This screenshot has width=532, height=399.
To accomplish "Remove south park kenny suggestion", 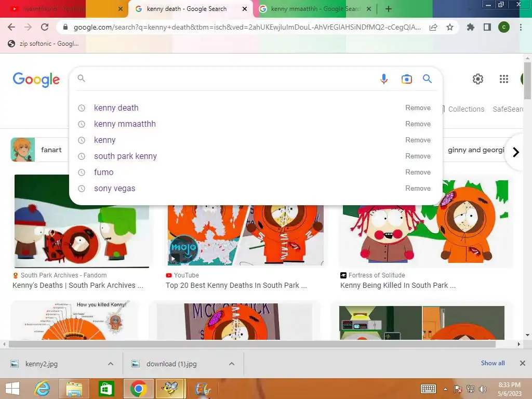I will [418, 156].
